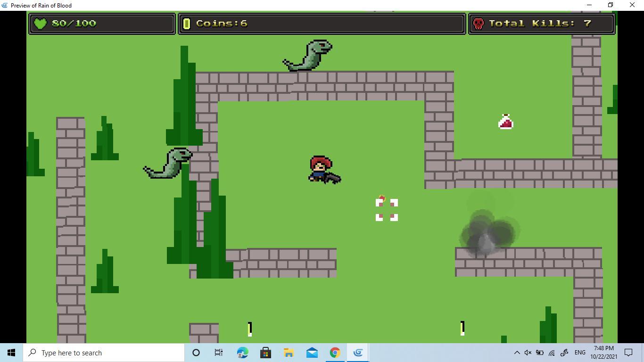Open the Task View button

[219, 353]
